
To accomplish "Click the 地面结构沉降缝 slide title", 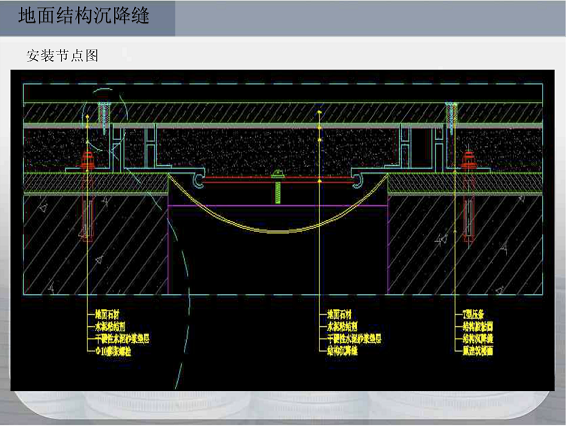I will pos(84,16).
